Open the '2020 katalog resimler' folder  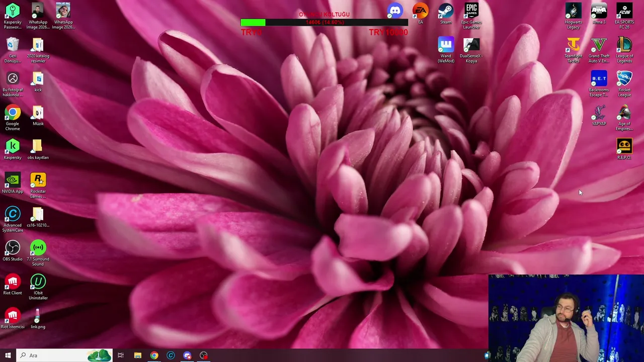(x=38, y=50)
